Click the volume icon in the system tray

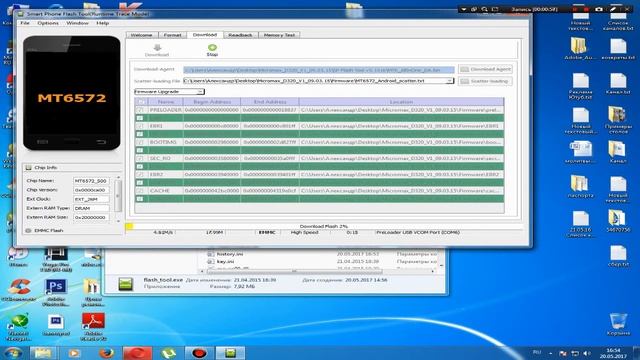pos(587,353)
